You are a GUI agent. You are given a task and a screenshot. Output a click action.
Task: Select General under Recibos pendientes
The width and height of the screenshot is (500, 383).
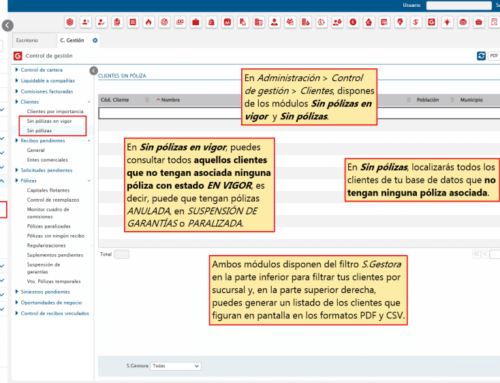pos(36,150)
